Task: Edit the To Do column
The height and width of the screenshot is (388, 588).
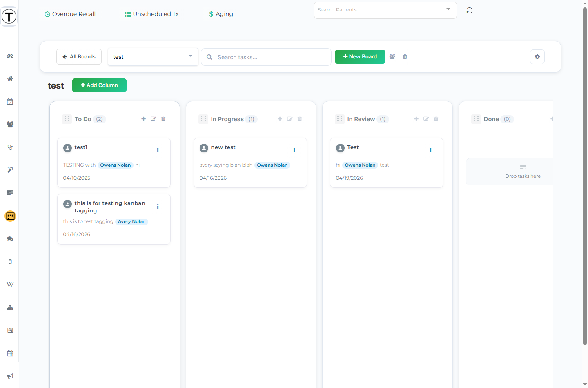Action: [154, 119]
